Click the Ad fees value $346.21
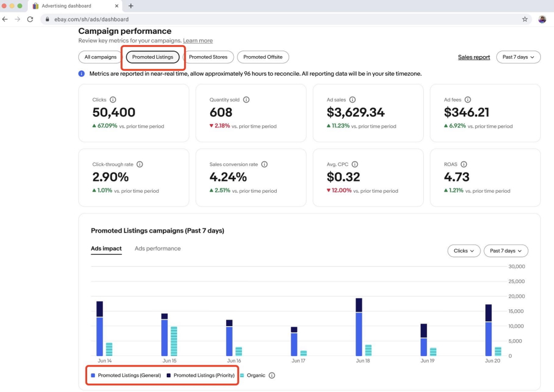Viewport: 554px width, 392px height. tap(466, 112)
